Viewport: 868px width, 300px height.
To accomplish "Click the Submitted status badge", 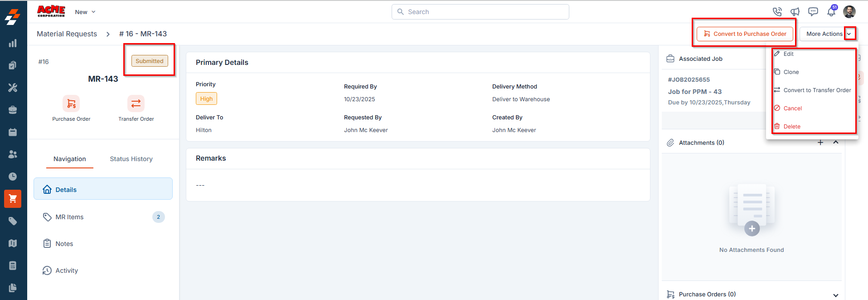I will click(x=150, y=61).
